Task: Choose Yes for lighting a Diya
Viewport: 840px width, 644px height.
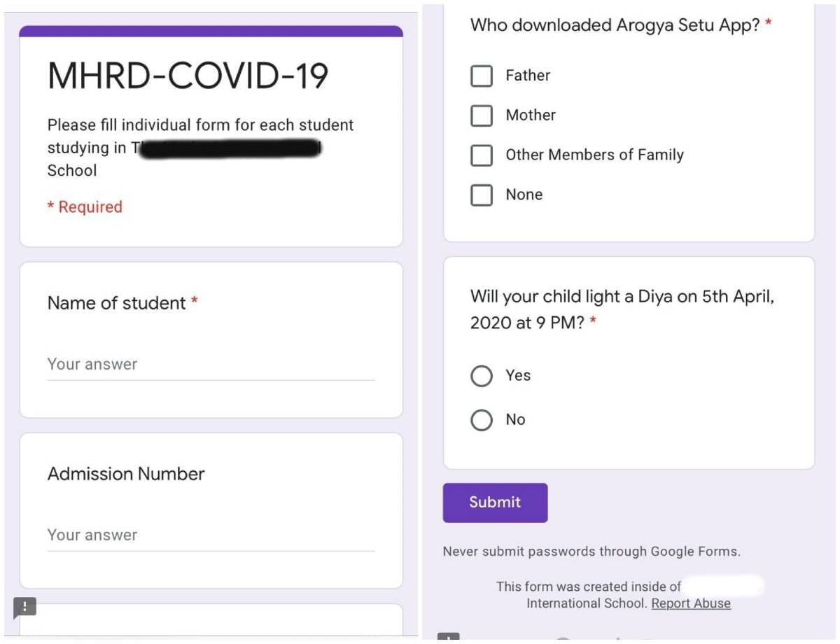Action: point(482,376)
